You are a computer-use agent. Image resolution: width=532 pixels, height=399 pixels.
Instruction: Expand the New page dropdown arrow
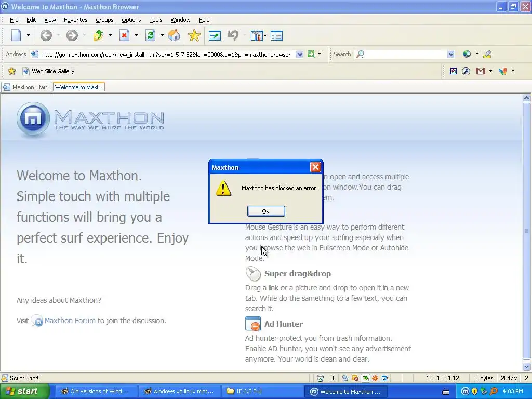(x=28, y=35)
